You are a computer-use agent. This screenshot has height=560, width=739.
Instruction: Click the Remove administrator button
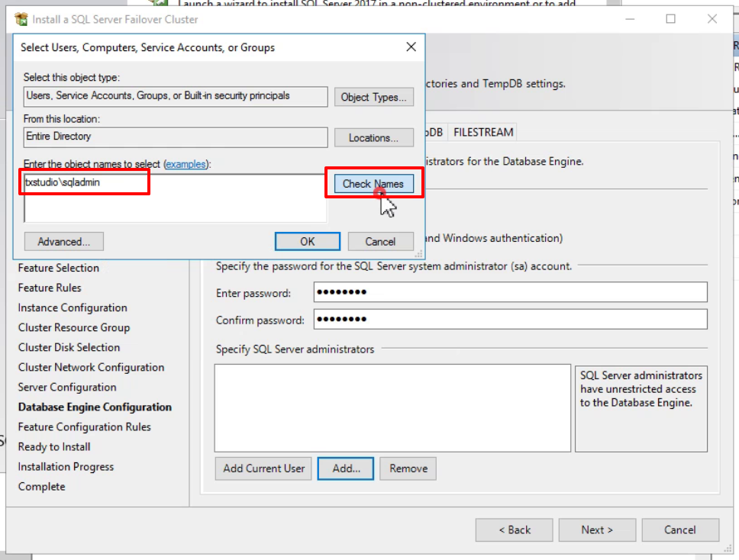pos(408,468)
